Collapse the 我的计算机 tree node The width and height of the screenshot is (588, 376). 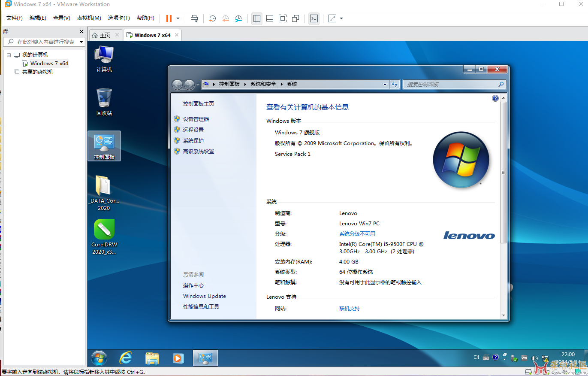9,55
